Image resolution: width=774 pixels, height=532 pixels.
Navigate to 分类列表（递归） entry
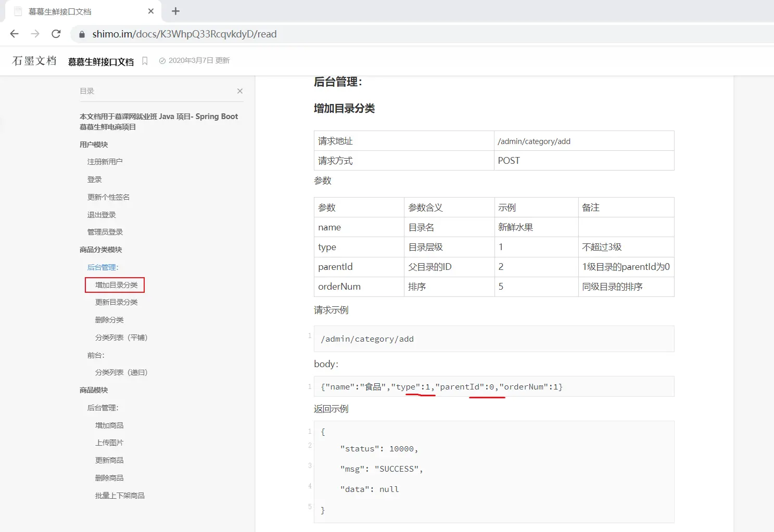(x=121, y=372)
